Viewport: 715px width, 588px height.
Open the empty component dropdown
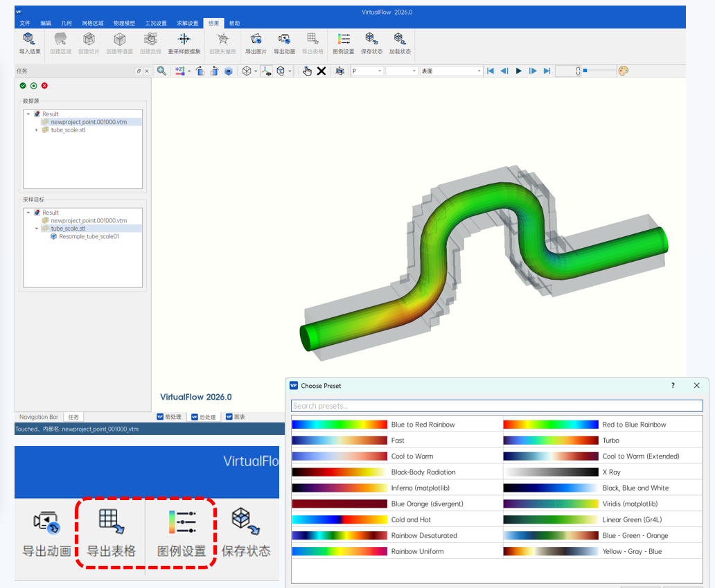point(401,71)
